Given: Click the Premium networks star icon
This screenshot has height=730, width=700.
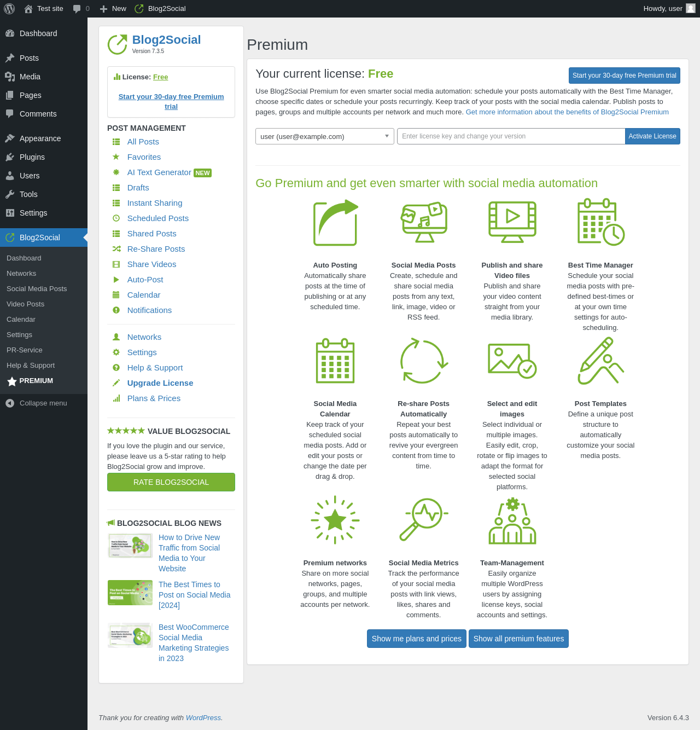Looking at the screenshot, I should click(x=335, y=520).
